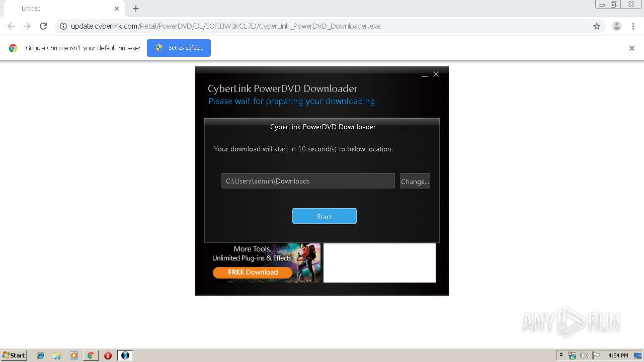Open the Action Center flag icon
This screenshot has height=362, width=644.
596,355
